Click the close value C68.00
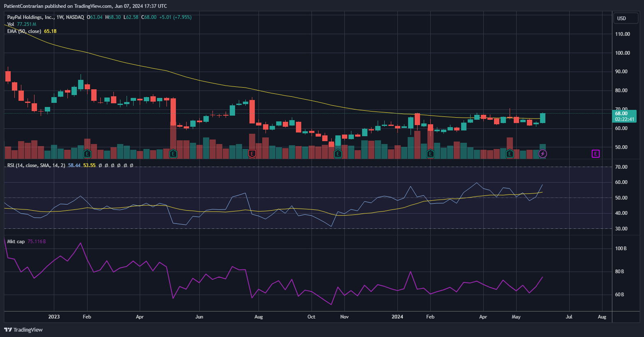 click(149, 17)
